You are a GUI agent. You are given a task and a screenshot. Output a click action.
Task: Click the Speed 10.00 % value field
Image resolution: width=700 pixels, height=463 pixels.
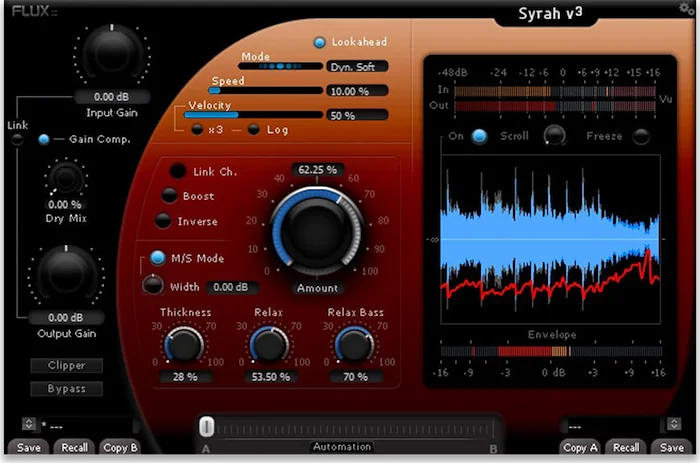click(357, 91)
